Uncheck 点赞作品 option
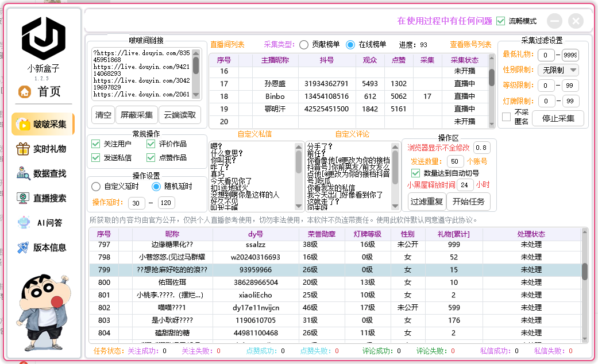This screenshot has height=364, width=598. click(151, 157)
